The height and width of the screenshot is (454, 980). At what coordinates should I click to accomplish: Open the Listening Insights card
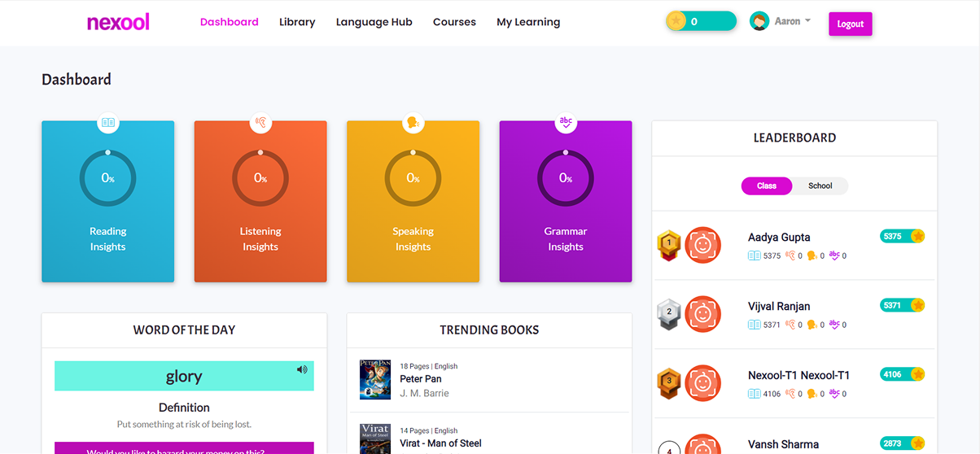pos(260,202)
